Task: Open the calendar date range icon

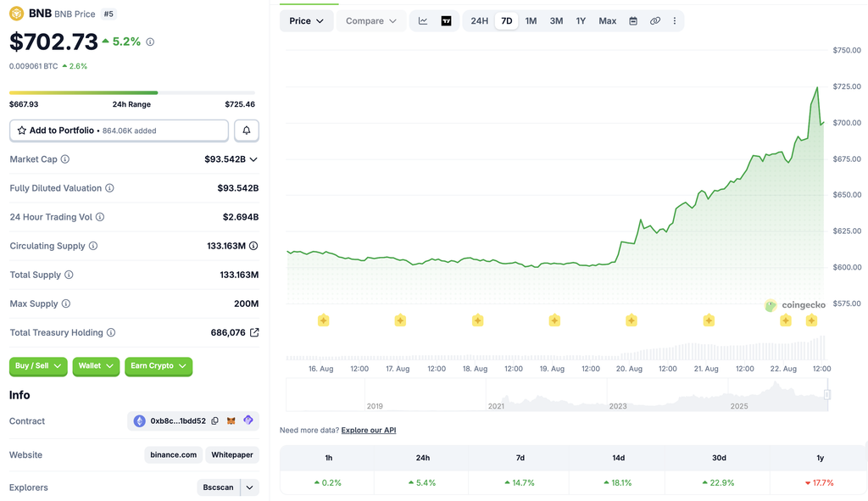Action: [x=633, y=21]
